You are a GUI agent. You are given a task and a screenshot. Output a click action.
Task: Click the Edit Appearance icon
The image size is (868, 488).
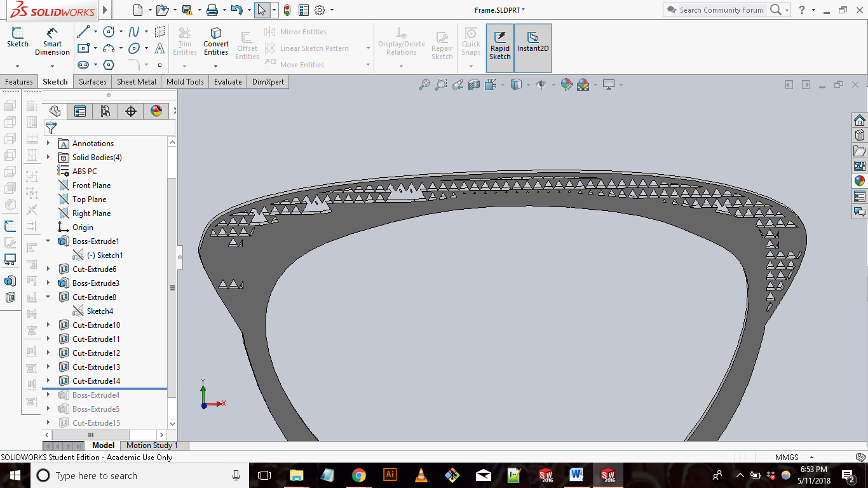[x=567, y=85]
